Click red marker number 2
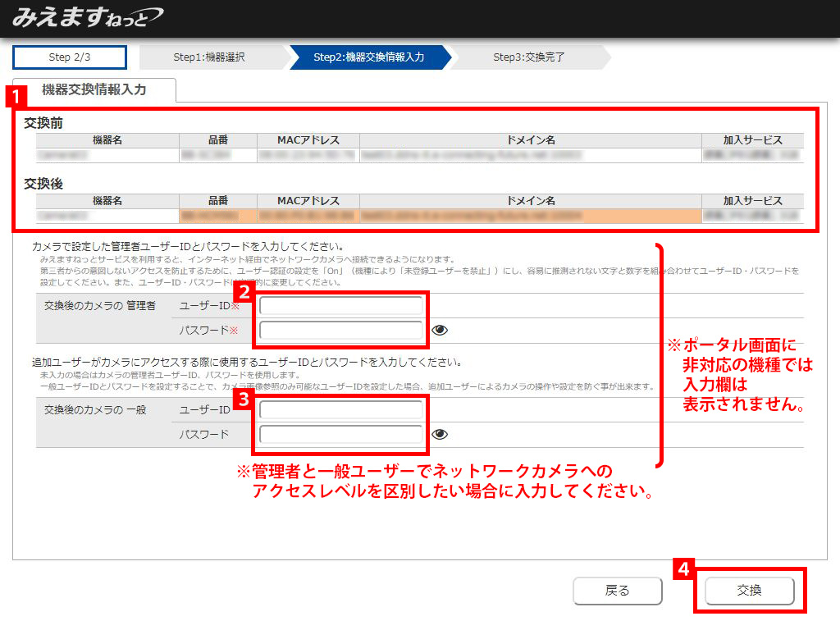Screen dimensions: 840x630 click(x=243, y=290)
